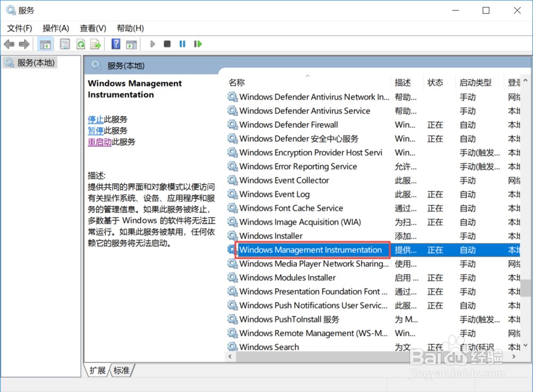The height and width of the screenshot is (392, 533).
Task: Click gear icon of Windows Event Collector row
Action: [232, 181]
